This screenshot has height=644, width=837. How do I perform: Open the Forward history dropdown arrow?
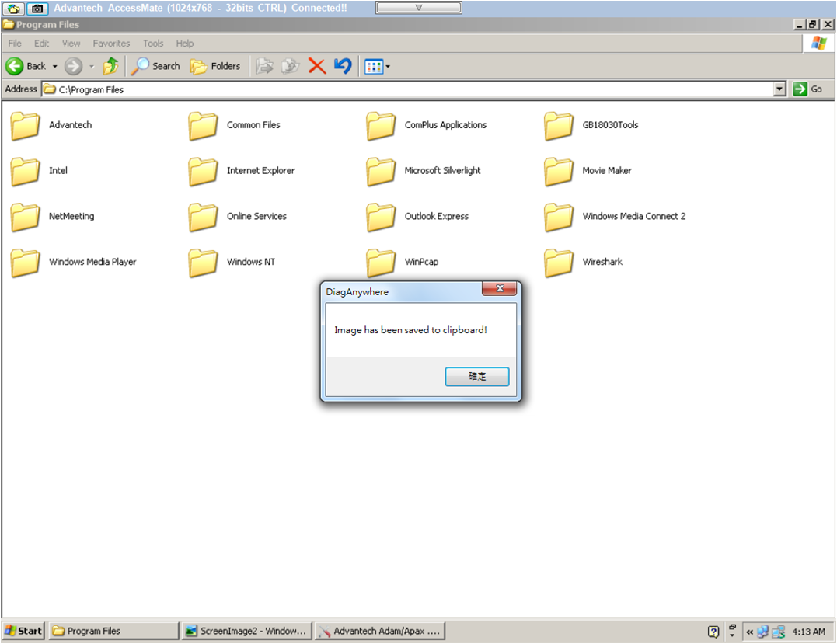click(x=91, y=66)
